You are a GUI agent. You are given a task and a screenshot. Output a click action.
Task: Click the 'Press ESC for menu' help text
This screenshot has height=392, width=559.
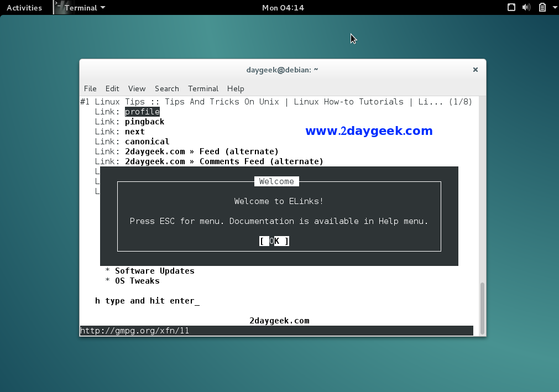click(279, 221)
